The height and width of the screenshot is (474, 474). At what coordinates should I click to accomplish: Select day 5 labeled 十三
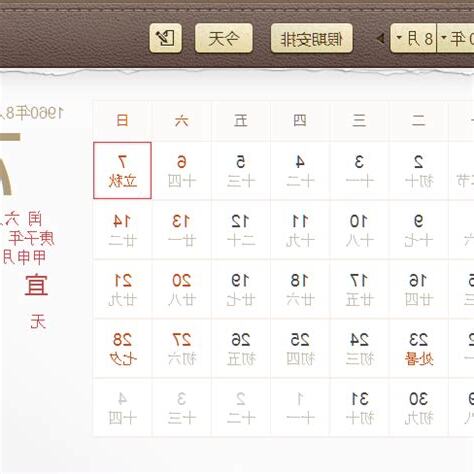[241, 170]
